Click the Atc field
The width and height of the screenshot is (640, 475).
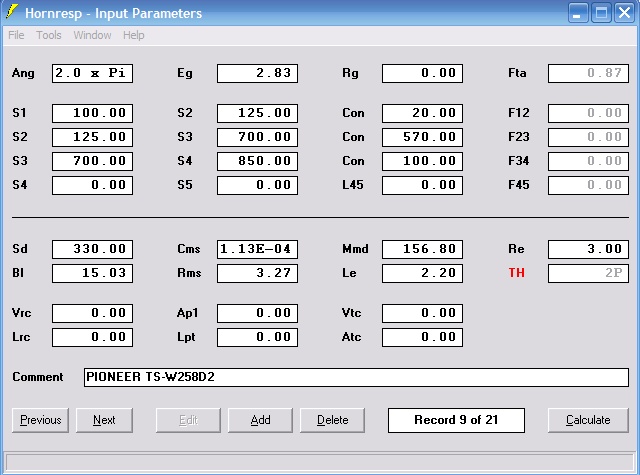click(422, 337)
